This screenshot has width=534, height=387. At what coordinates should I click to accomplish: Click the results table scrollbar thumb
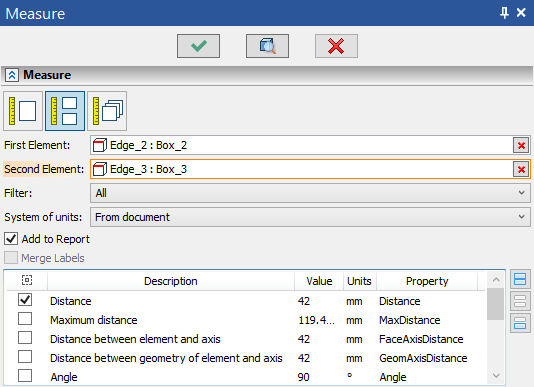[496, 304]
